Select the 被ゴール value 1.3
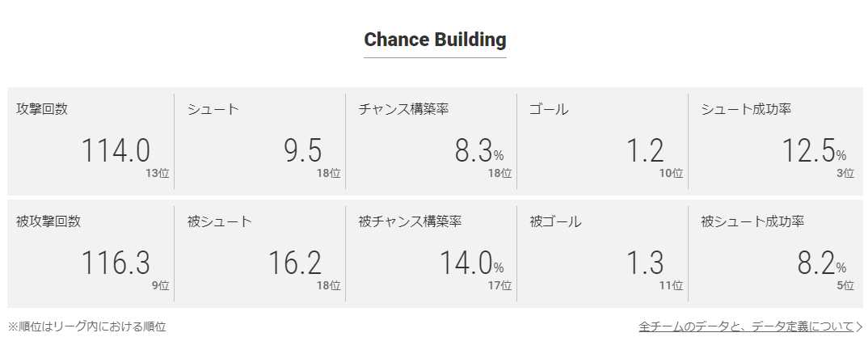 pyautogui.click(x=644, y=263)
